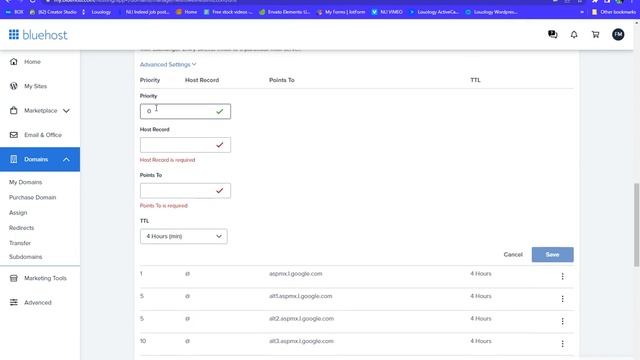Open the TTL 4 Hours dropdown
The height and width of the screenshot is (360, 640).
point(184,236)
